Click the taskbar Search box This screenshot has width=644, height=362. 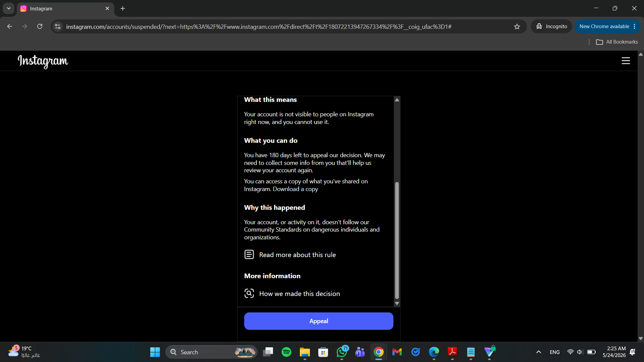coord(211,352)
